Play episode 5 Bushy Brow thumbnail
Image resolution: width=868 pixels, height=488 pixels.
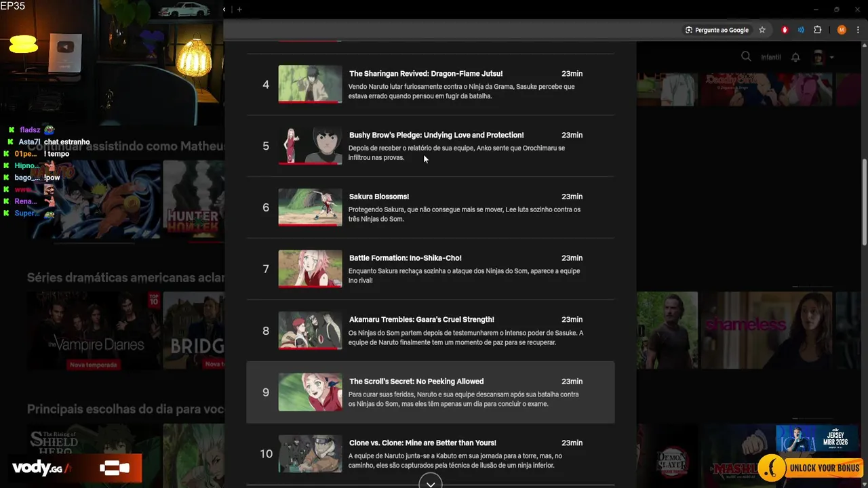click(x=310, y=146)
